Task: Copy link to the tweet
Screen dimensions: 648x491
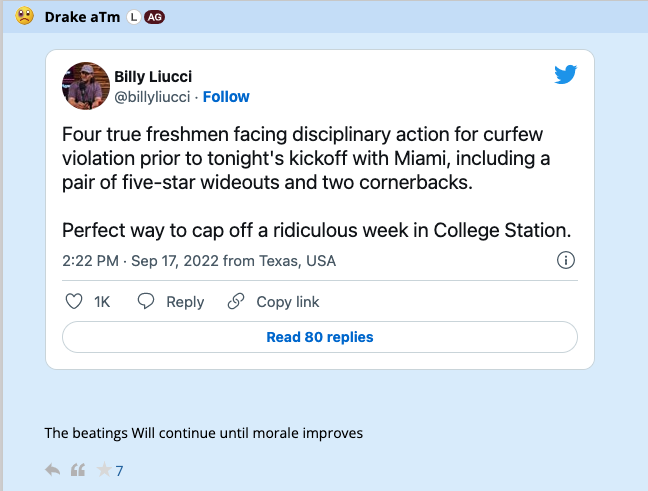Action: pos(274,301)
